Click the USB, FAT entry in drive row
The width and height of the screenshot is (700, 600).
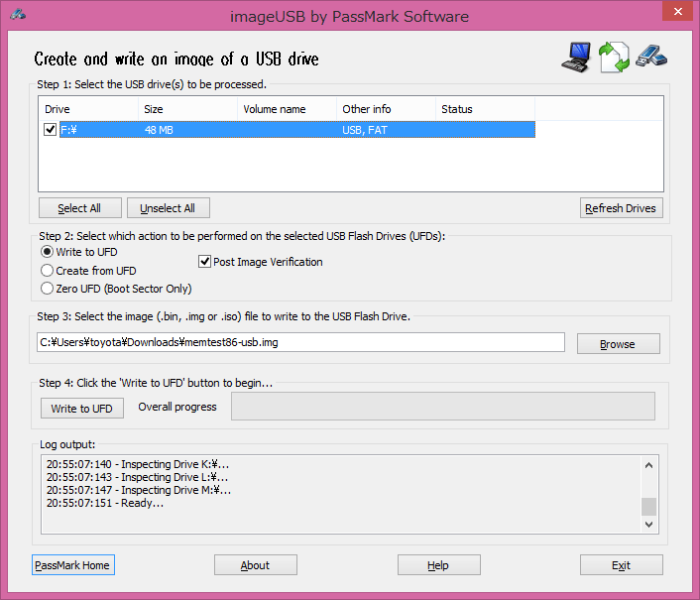pos(365,130)
